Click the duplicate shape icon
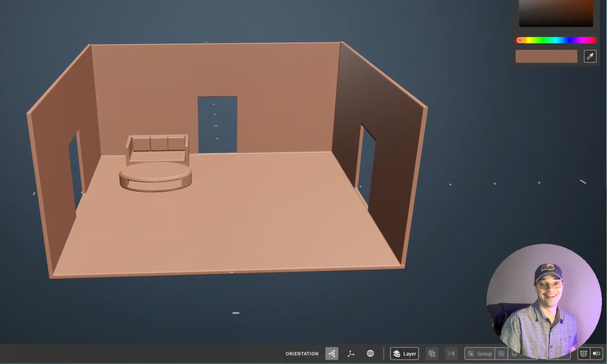 [x=432, y=354]
